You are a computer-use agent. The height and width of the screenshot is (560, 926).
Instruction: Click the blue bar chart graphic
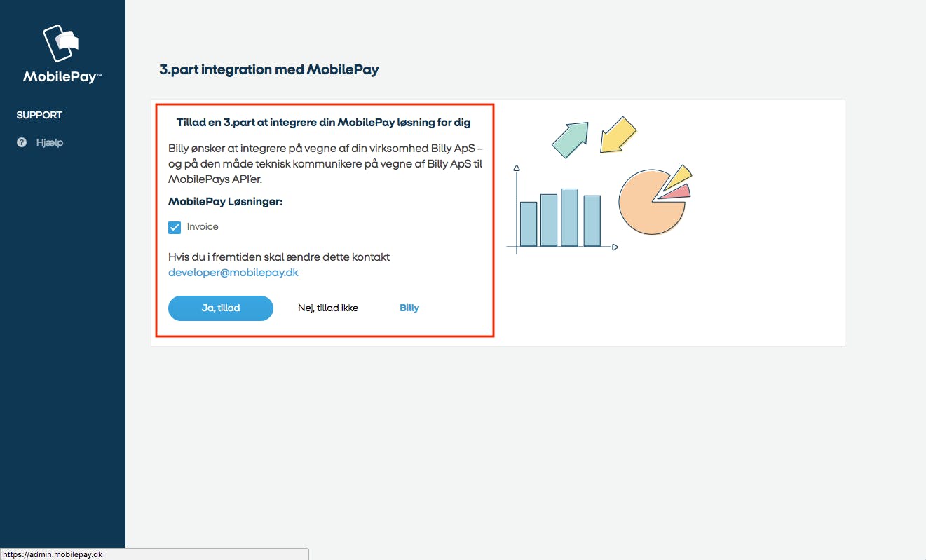[561, 217]
